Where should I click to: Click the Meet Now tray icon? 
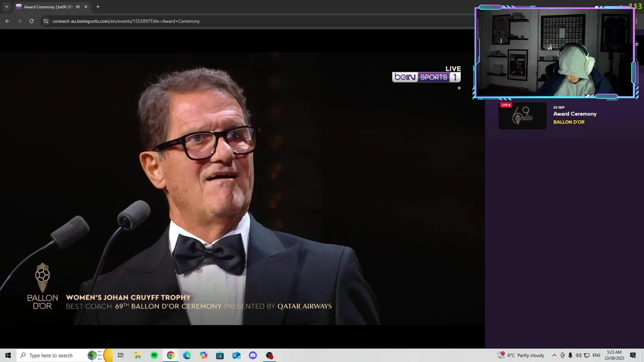coord(562,355)
